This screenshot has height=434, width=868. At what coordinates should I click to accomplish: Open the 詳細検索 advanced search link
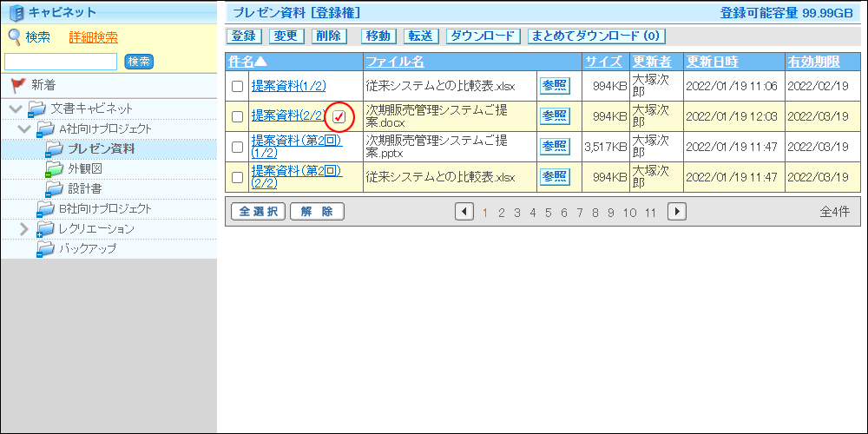[x=93, y=37]
